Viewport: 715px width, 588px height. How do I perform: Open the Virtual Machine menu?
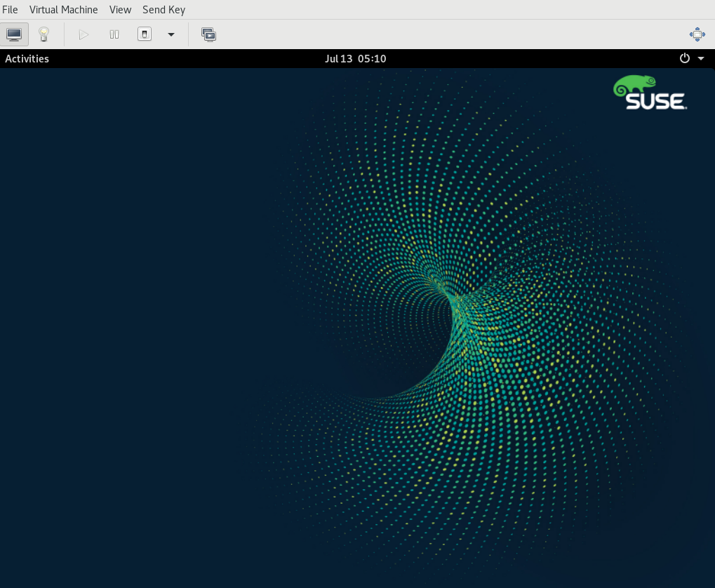point(63,10)
